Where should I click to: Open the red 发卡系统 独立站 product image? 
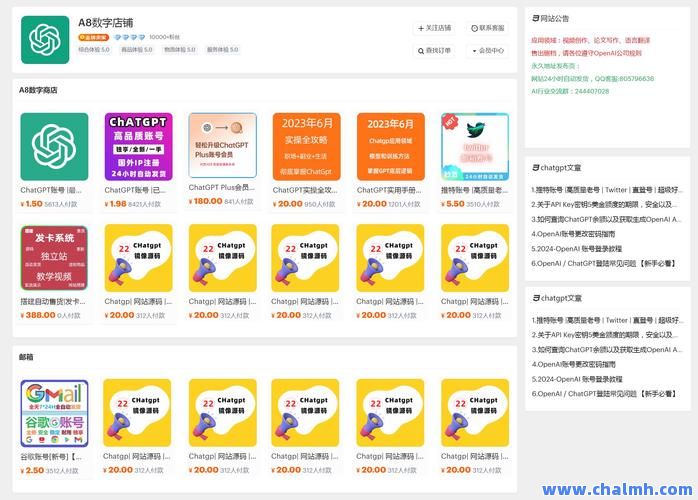pos(54,258)
